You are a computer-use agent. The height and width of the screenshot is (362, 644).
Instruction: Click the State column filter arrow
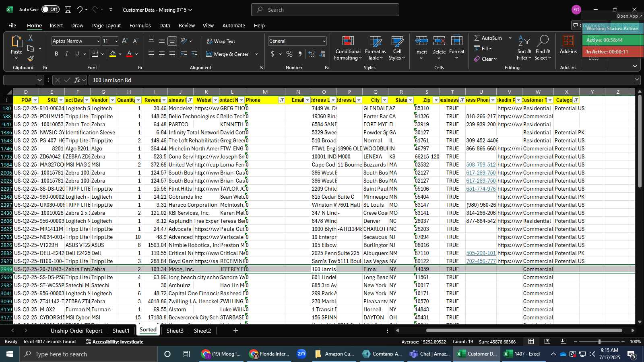(x=410, y=100)
